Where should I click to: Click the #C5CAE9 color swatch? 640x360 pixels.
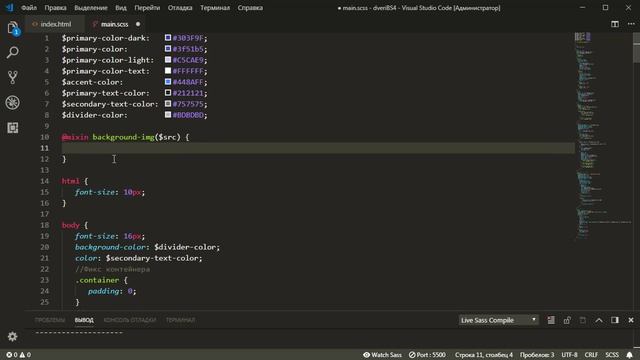click(168, 60)
